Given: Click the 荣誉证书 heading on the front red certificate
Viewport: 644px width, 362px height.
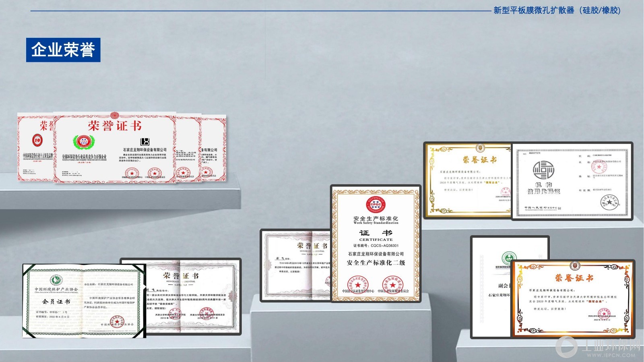Looking at the screenshot, I should [x=115, y=126].
